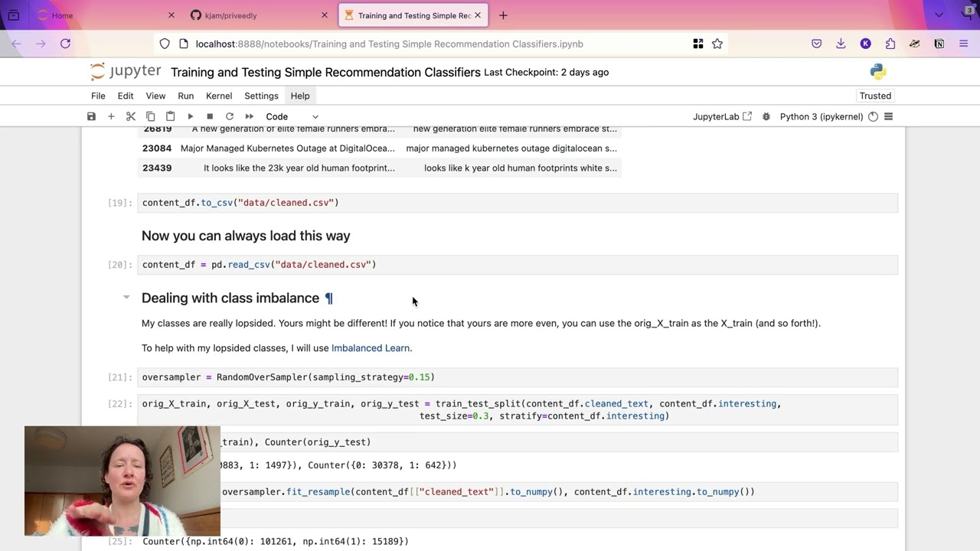Focus the browser address bar URL
This screenshot has height=551, width=980.
389,44
